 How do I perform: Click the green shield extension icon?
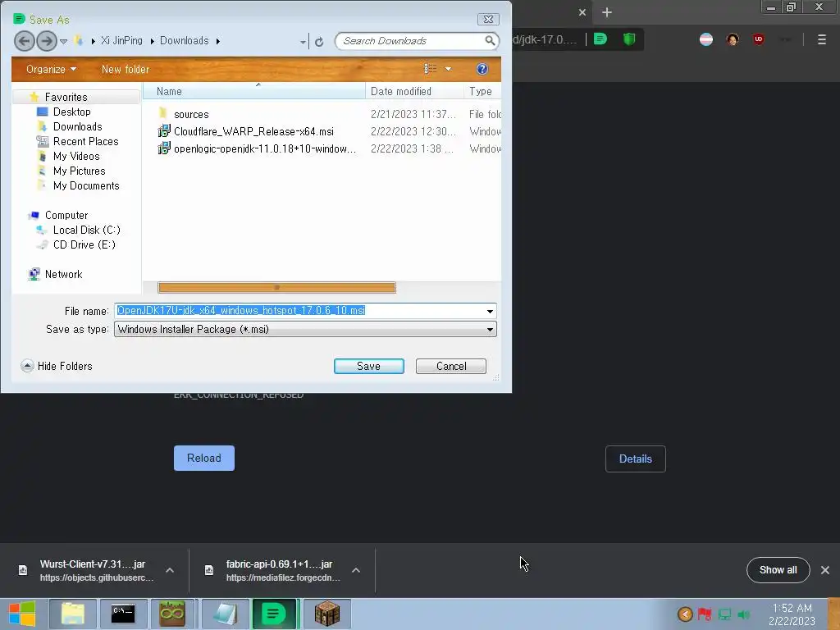[x=629, y=39]
